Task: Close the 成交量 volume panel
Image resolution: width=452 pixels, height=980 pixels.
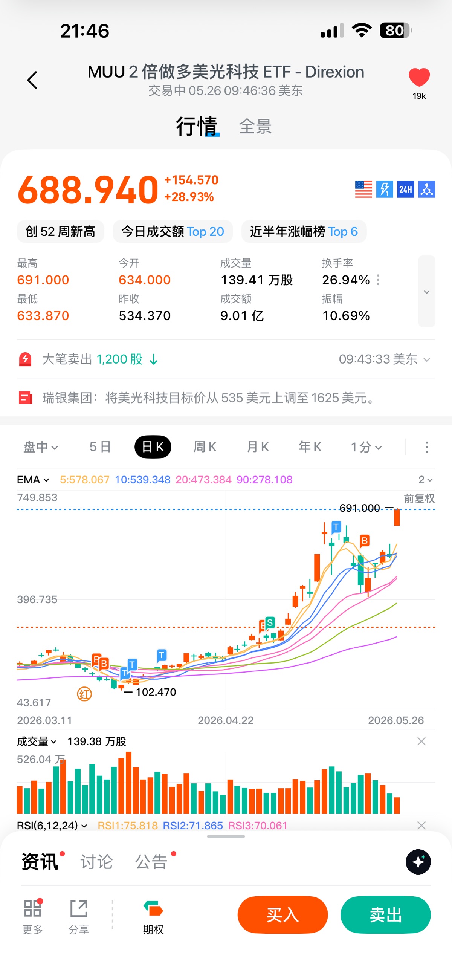Action: 421,741
